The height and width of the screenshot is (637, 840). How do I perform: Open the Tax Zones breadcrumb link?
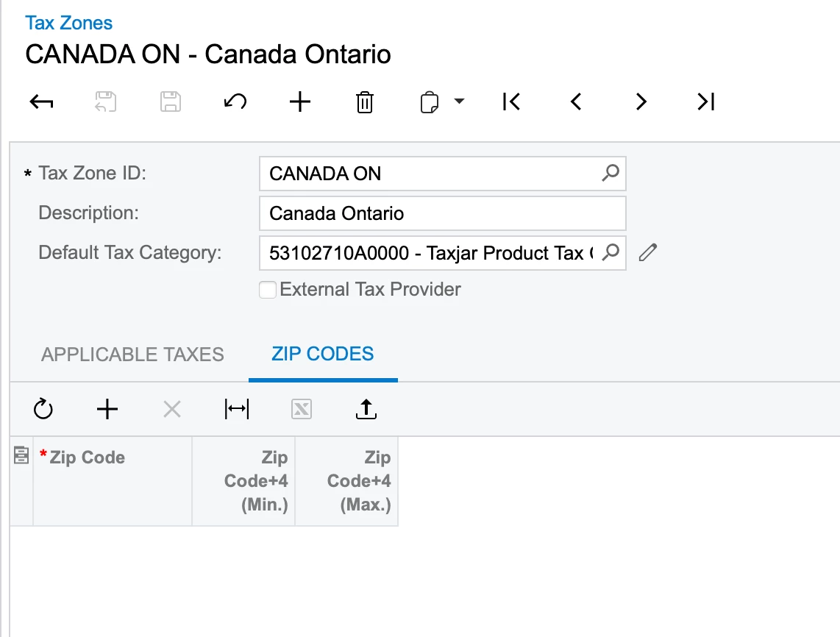tap(68, 23)
